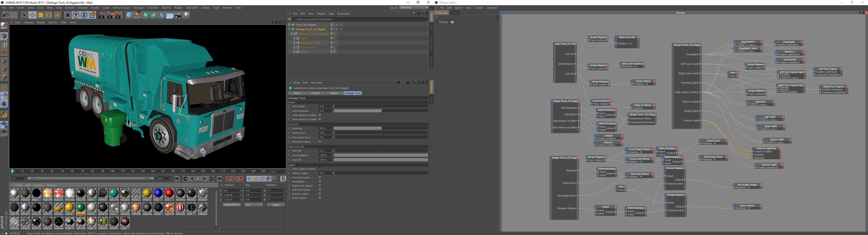The height and width of the screenshot is (235, 868).
Task: Switch to the Garbage Truck attribute tab
Action: pyautogui.click(x=352, y=93)
